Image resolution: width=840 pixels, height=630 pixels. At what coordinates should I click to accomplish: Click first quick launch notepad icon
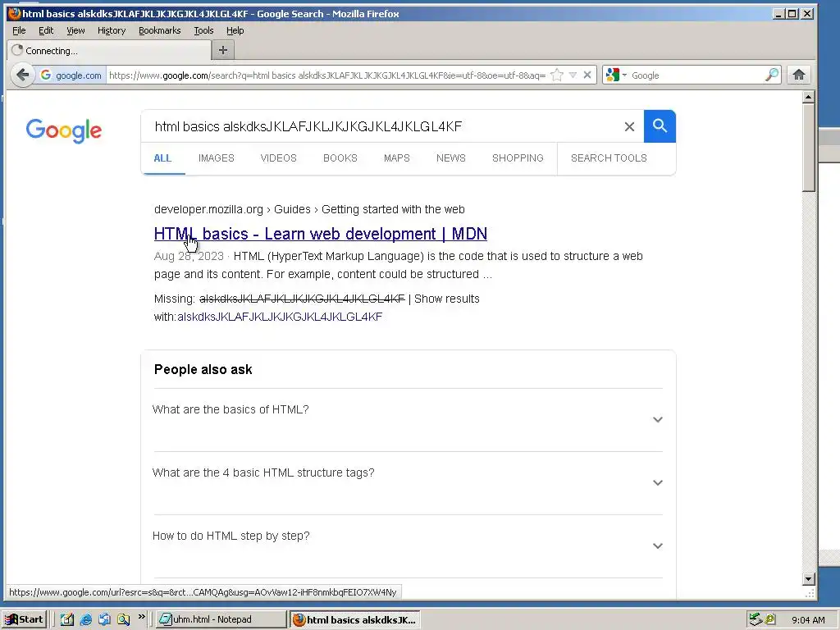67,619
